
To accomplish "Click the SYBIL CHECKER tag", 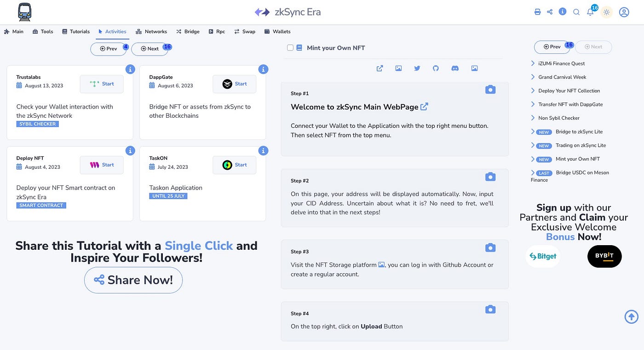I will [x=38, y=124].
